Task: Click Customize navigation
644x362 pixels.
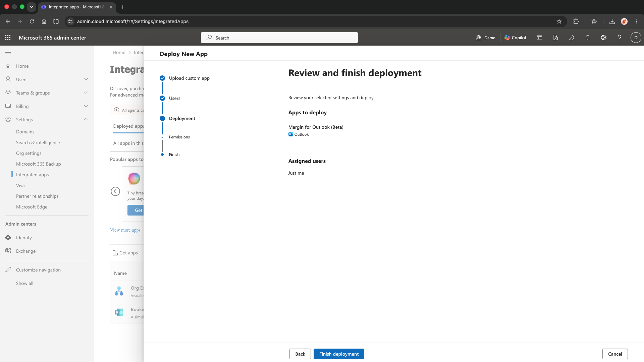Action: (38, 270)
